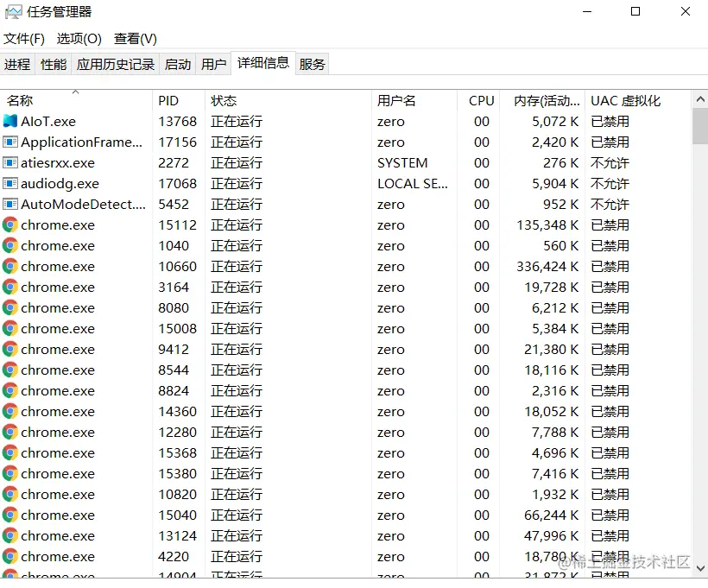This screenshot has height=588, width=708.
Task: Click the AutoModeDetect process icon
Action: coord(10,204)
